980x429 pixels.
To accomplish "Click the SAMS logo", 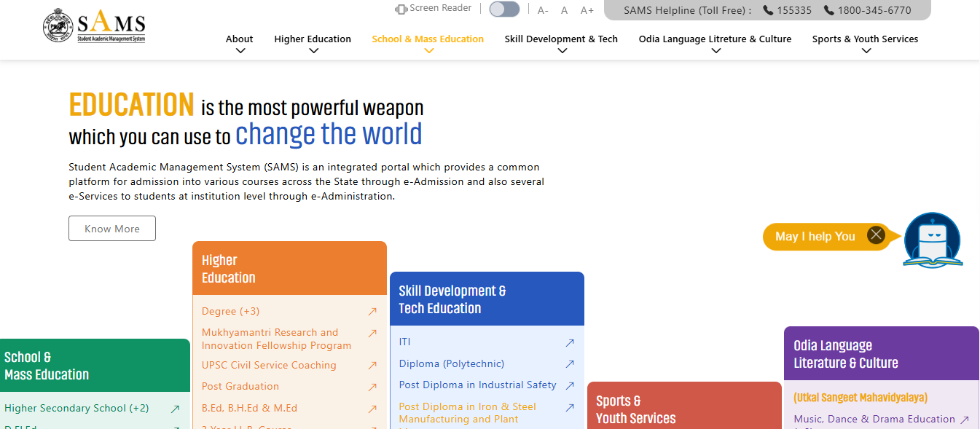I will 94,27.
